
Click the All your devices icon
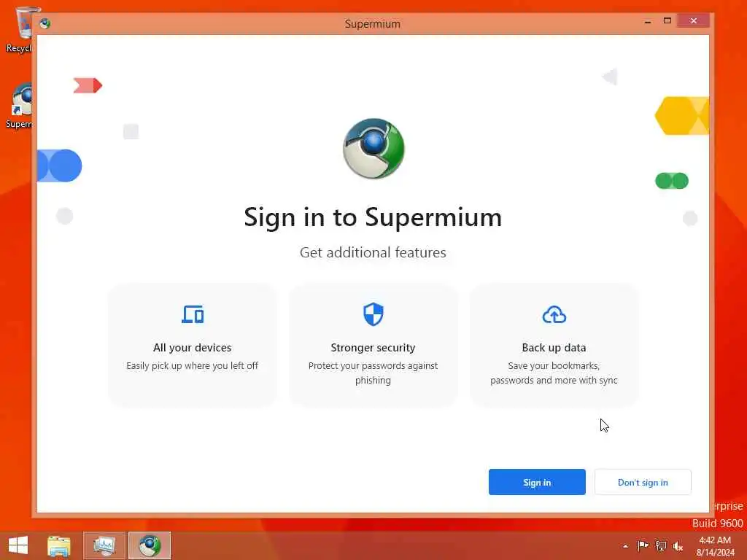193,314
